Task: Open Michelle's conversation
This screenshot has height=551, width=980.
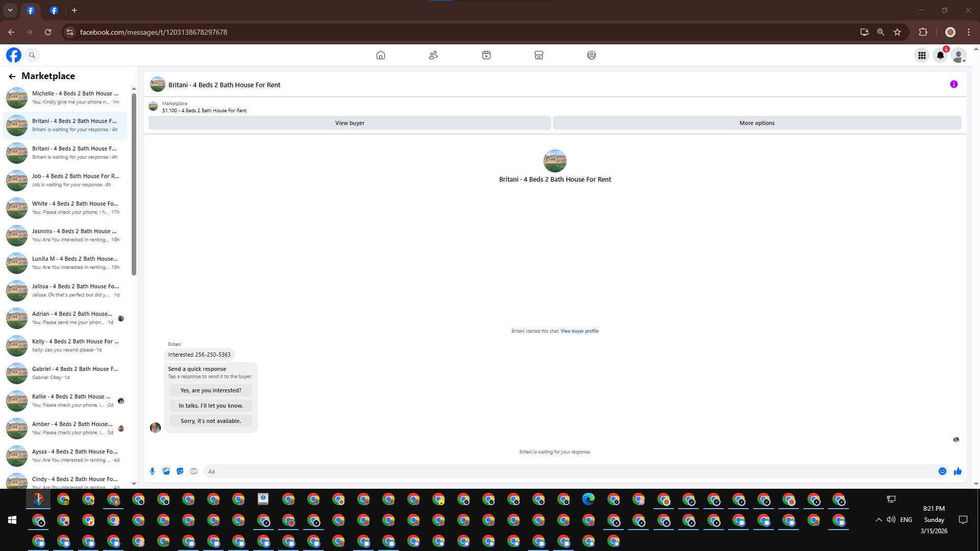Action: click(65, 98)
